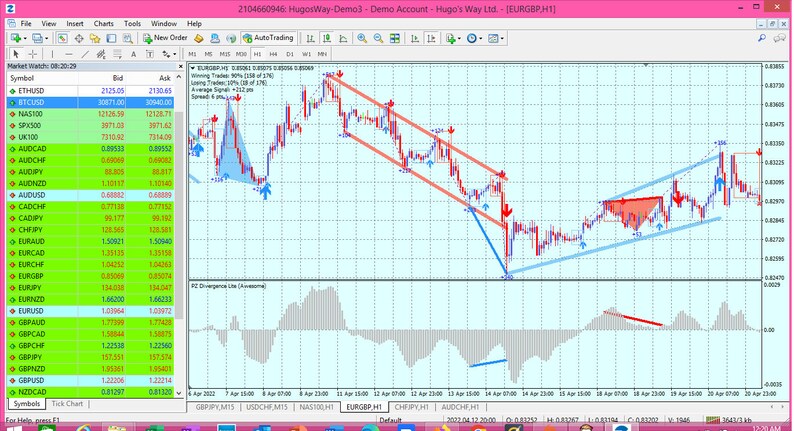Open the Tools menu
This screenshot has height=431, width=794.
(x=132, y=23)
